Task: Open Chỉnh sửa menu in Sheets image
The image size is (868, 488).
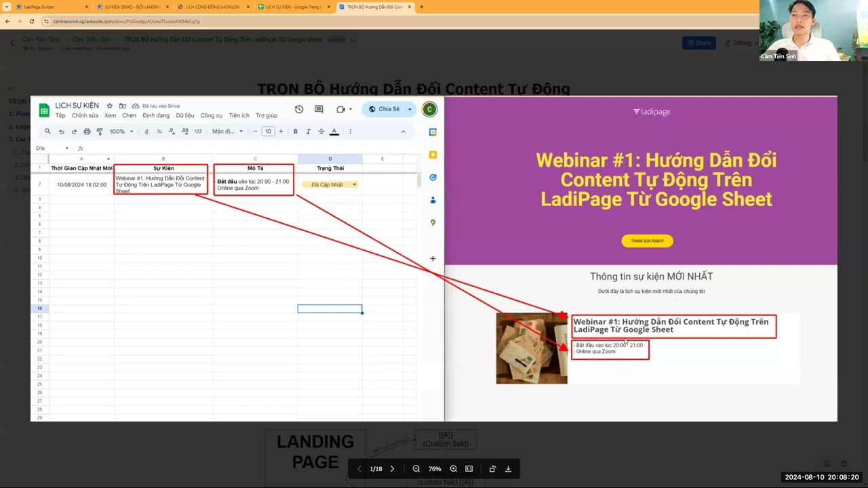Action: point(85,116)
